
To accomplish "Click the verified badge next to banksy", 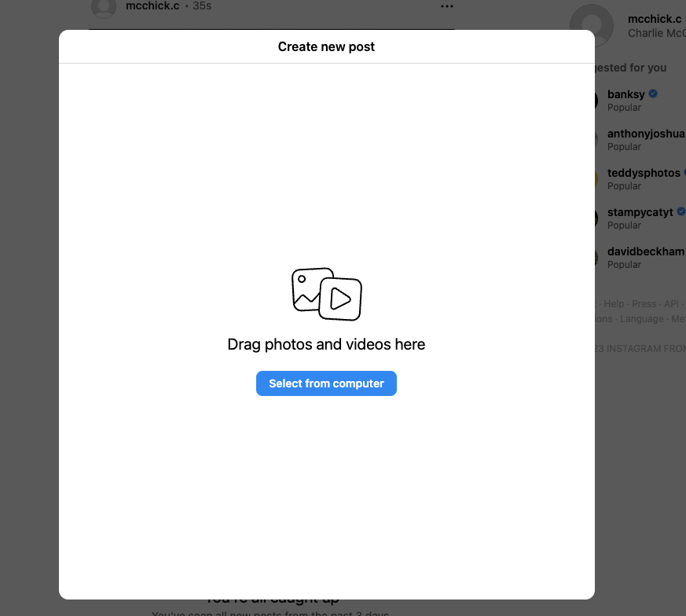I will tap(653, 93).
